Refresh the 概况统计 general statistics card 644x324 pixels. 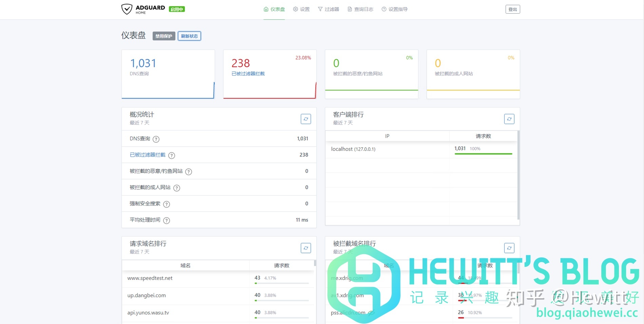[x=306, y=119]
